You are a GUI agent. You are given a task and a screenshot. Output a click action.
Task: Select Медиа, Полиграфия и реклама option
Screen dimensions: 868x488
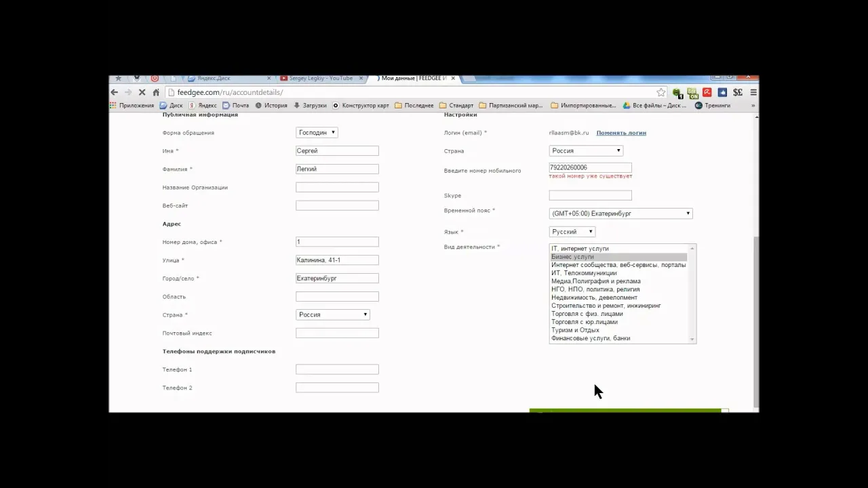pos(618,281)
